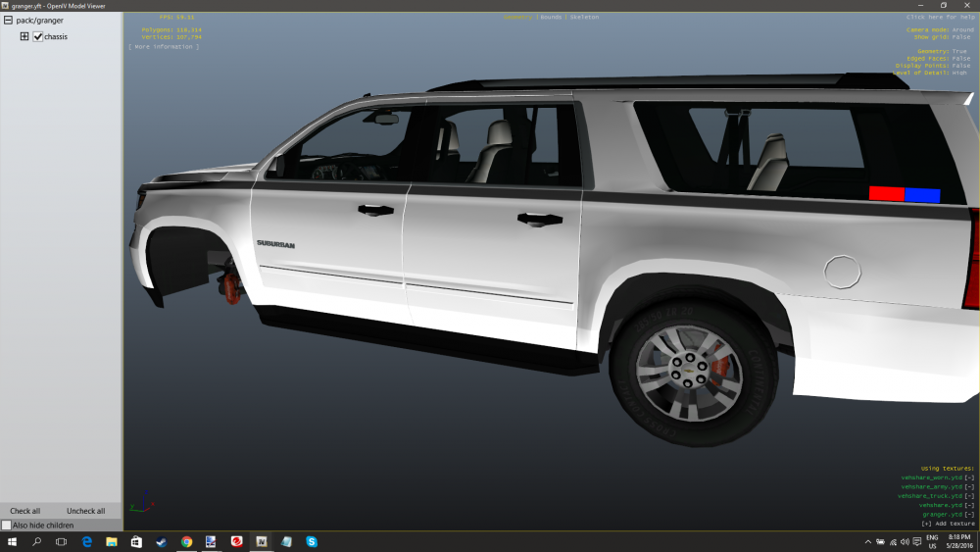Viewport: 980px width, 552px height.
Task: Launch Microsoft Edge from the taskbar
Action: [87, 542]
